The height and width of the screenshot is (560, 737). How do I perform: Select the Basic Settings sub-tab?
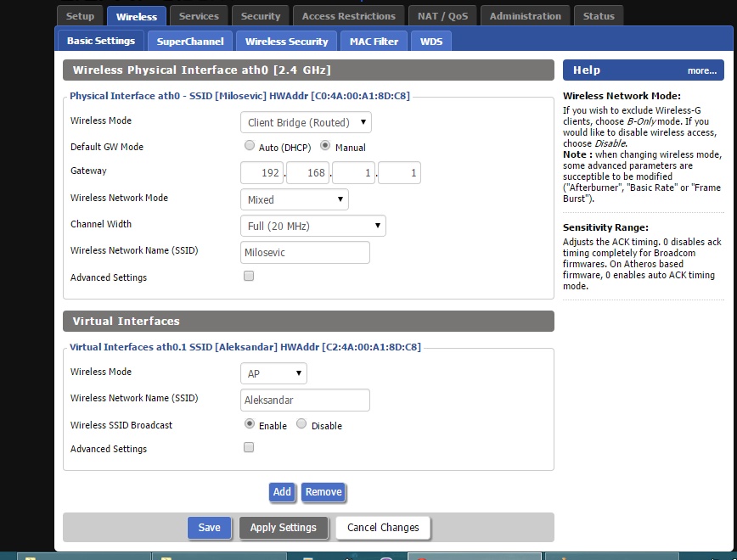pos(100,41)
